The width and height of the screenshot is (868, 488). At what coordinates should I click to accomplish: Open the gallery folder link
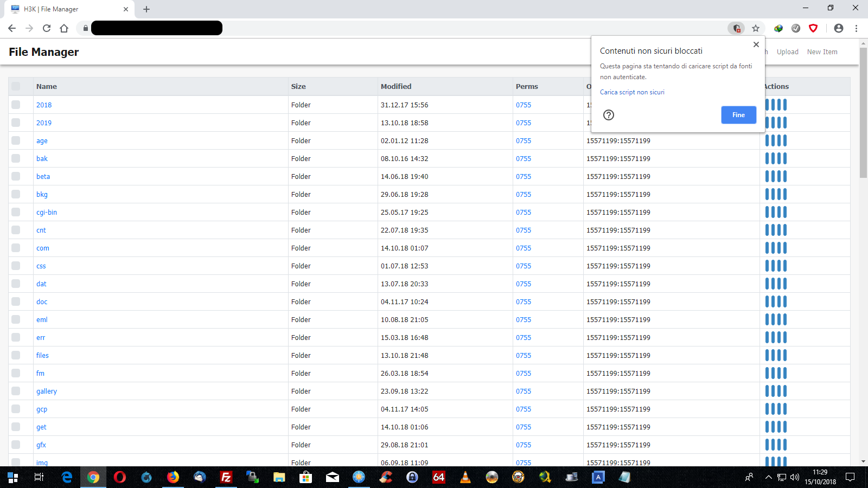coord(46,391)
